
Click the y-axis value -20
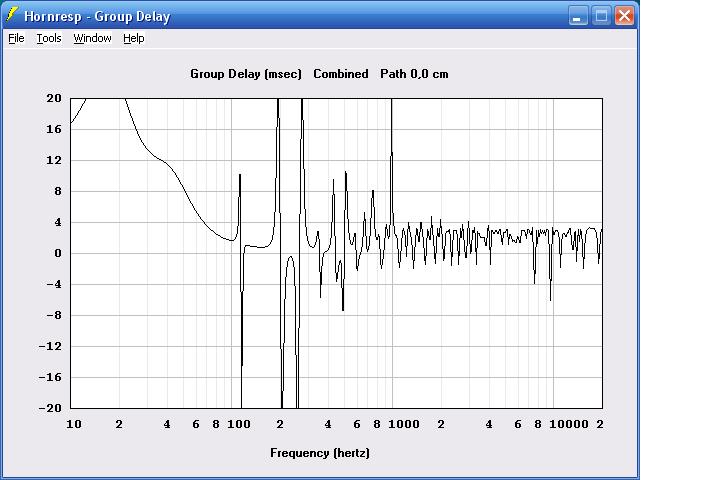[x=50, y=408]
